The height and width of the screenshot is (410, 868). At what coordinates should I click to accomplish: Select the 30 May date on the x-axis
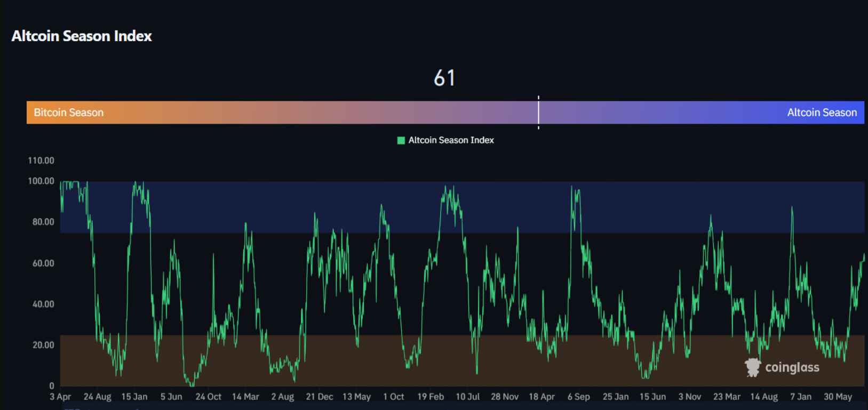pyautogui.click(x=838, y=397)
